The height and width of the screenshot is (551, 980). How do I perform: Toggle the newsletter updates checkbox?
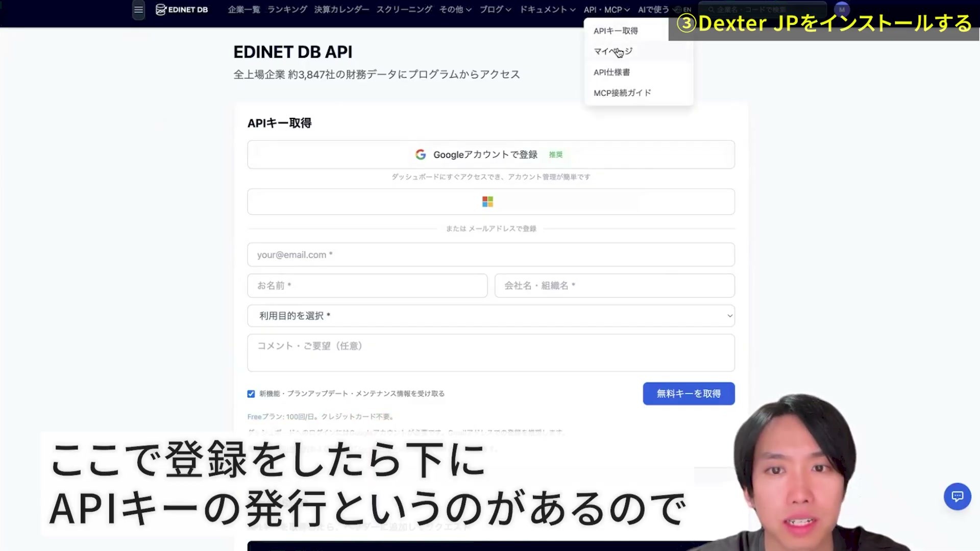click(251, 394)
